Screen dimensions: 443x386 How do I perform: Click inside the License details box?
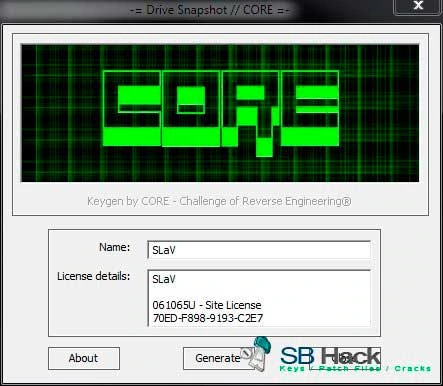coord(259,298)
